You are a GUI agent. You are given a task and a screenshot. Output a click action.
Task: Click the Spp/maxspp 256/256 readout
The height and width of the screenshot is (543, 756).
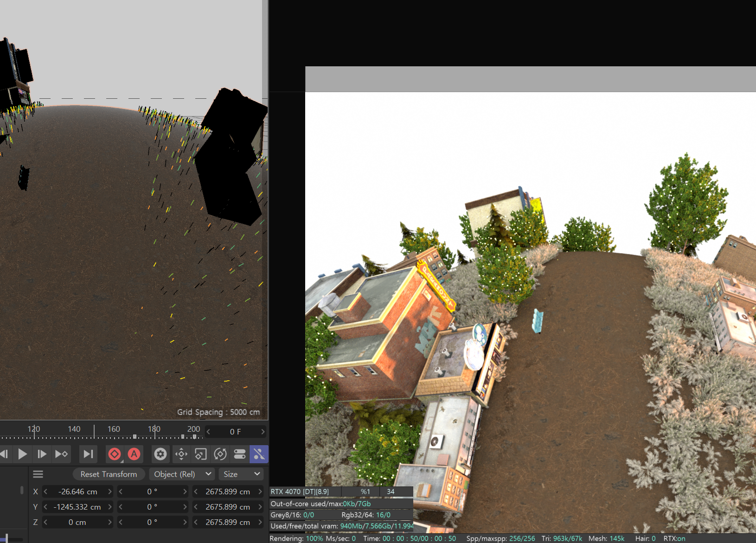click(500, 538)
